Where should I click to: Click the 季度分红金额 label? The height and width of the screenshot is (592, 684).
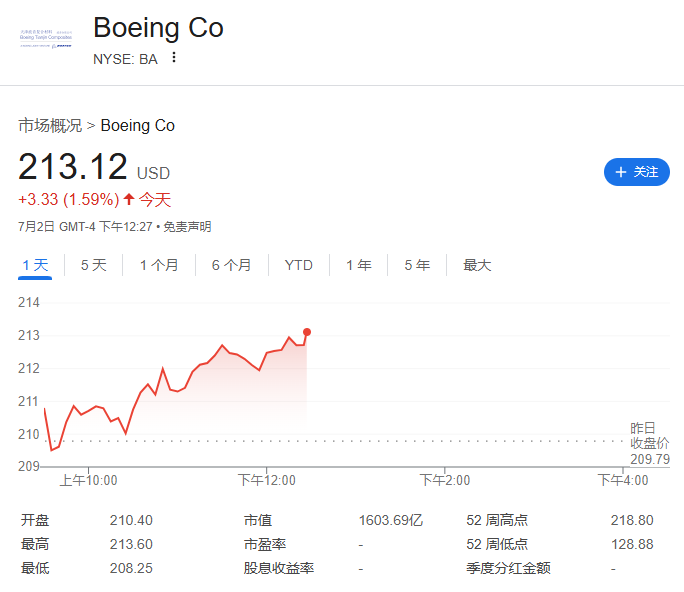pyautogui.click(x=508, y=568)
